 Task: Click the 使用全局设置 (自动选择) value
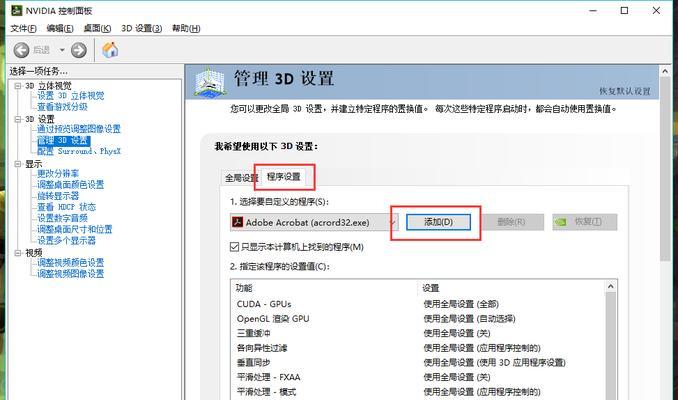(469, 319)
